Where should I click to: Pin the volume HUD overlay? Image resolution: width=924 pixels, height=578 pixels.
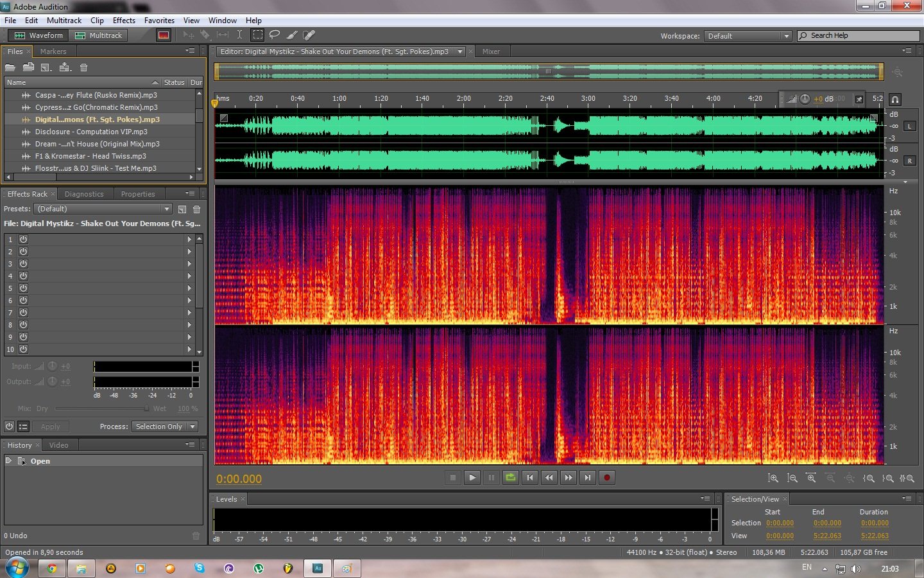click(x=859, y=99)
